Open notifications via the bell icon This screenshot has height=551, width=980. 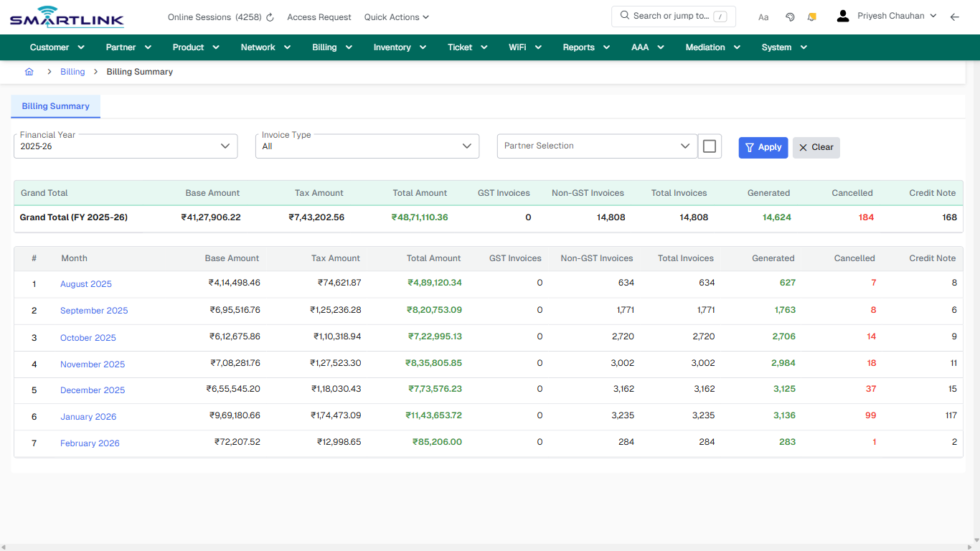point(811,16)
